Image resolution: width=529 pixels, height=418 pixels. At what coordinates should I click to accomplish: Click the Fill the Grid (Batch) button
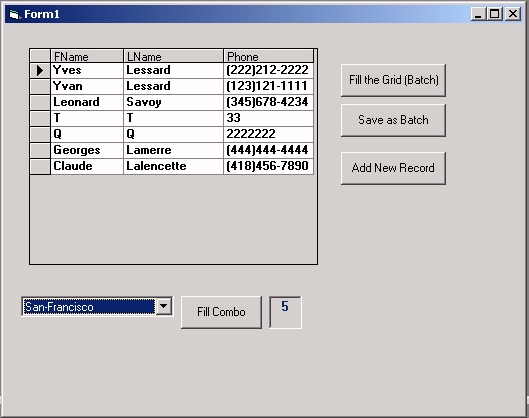tap(393, 80)
